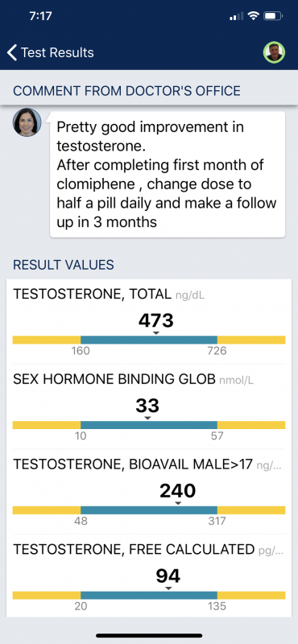Image resolution: width=298 pixels, height=644 pixels.
Task: Tap the 94 value marker triangle
Action: (168, 588)
